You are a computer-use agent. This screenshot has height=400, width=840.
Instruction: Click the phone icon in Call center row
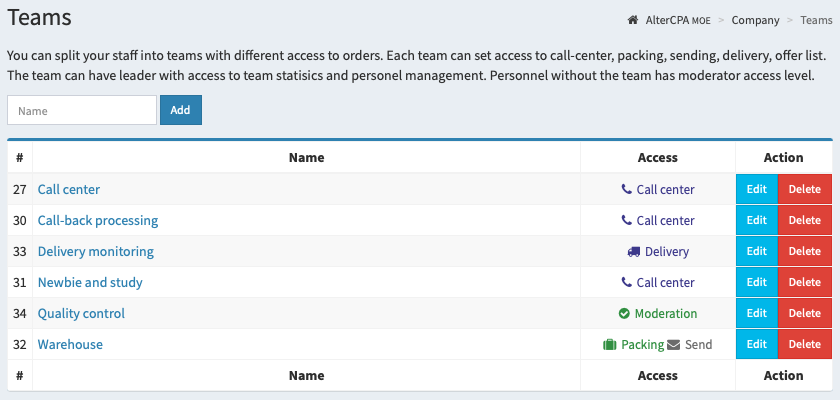626,189
